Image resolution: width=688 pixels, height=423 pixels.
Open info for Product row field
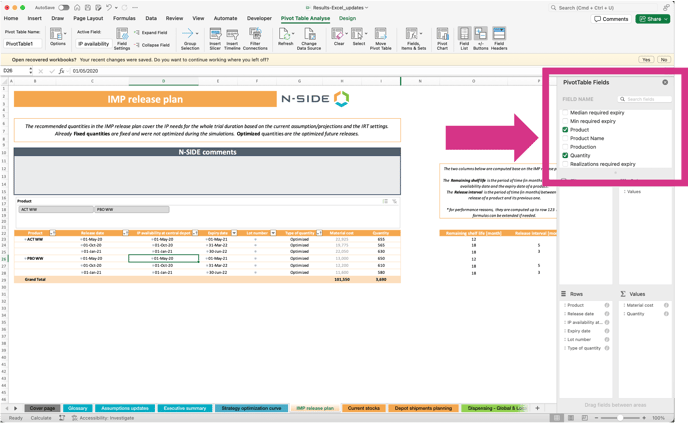pyautogui.click(x=607, y=305)
